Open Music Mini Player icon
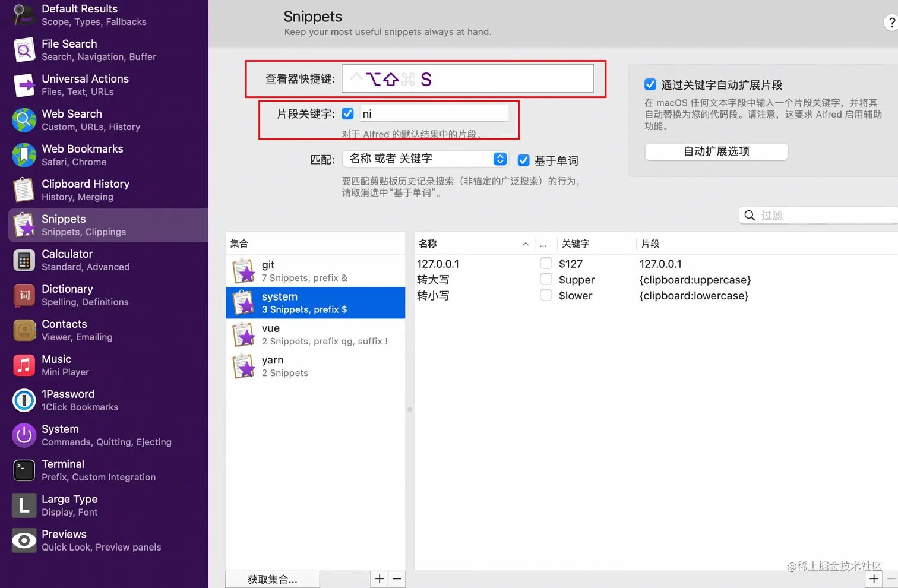This screenshot has height=588, width=898. 24,365
